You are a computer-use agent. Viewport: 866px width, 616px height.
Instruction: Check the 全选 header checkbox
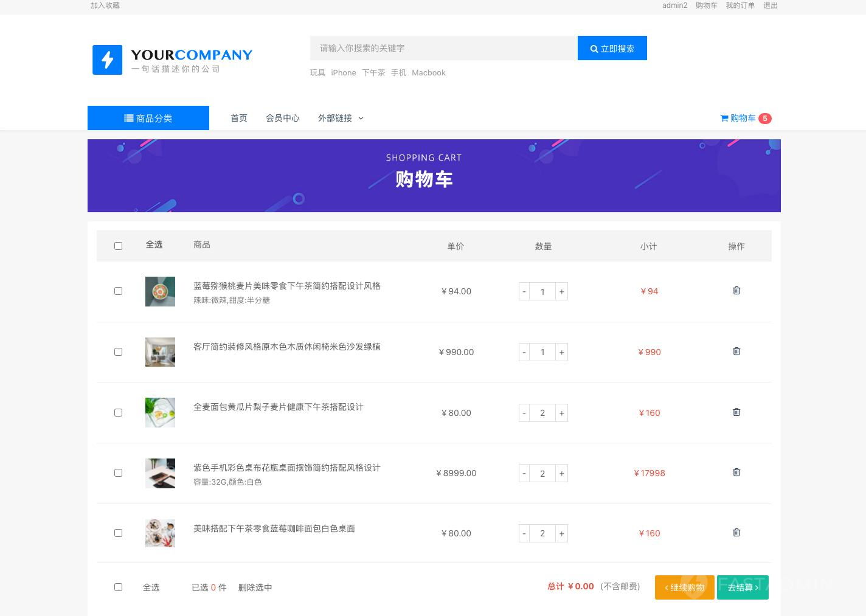(x=118, y=246)
